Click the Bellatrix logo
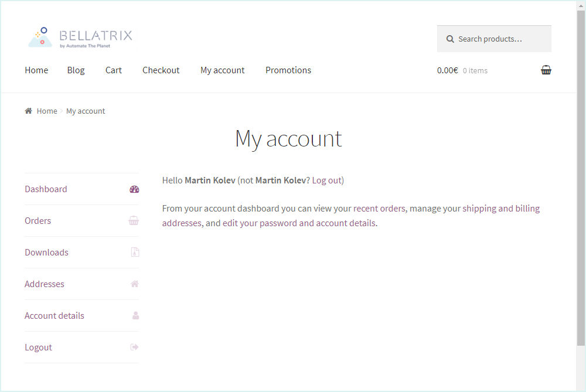The image size is (586, 392). click(x=80, y=38)
